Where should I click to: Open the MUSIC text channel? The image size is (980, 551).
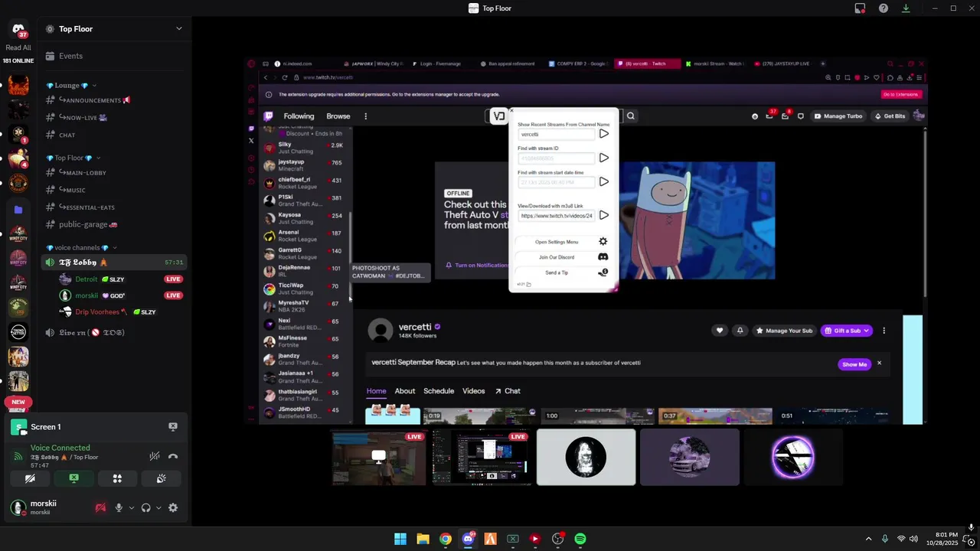pyautogui.click(x=115, y=190)
